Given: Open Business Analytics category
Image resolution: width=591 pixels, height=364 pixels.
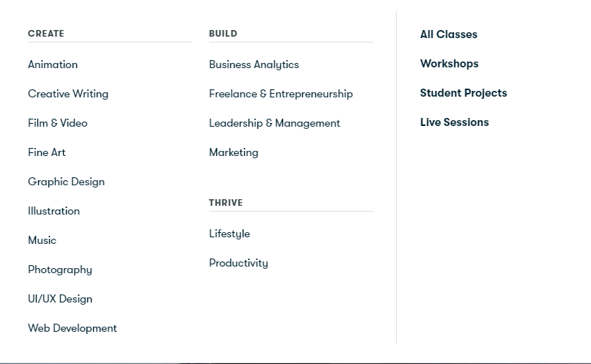Looking at the screenshot, I should pos(254,64).
